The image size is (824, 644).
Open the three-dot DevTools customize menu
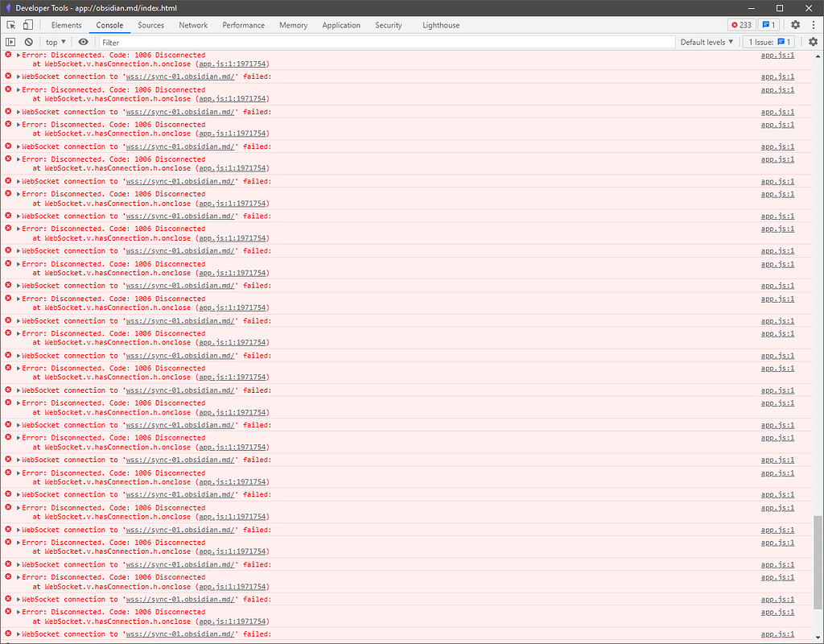click(x=812, y=25)
